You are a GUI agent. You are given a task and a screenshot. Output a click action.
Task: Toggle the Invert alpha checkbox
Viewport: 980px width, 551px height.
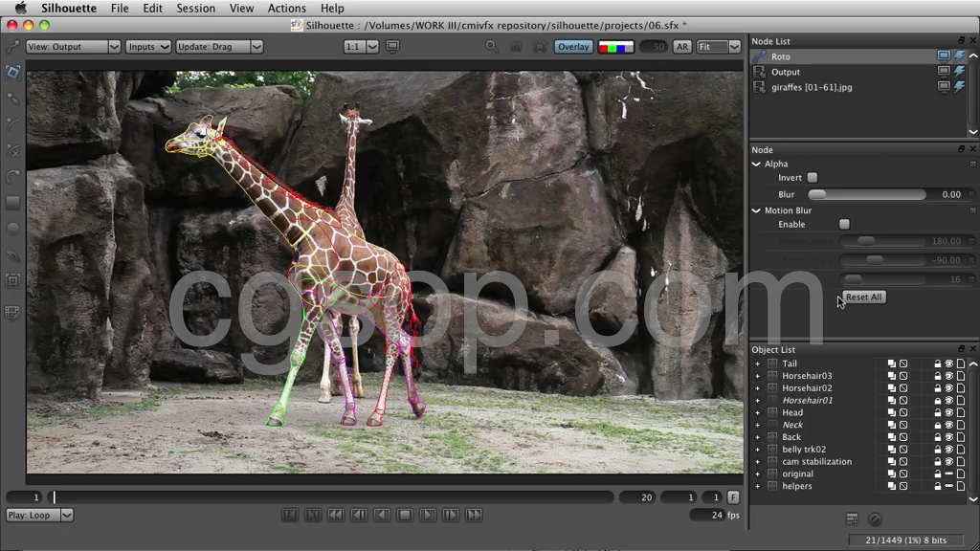tap(813, 178)
